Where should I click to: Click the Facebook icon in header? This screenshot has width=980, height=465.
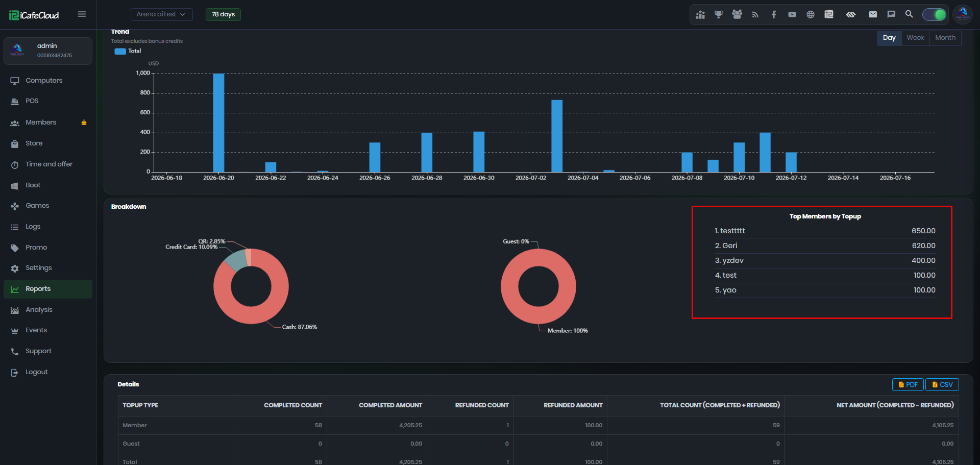click(774, 14)
